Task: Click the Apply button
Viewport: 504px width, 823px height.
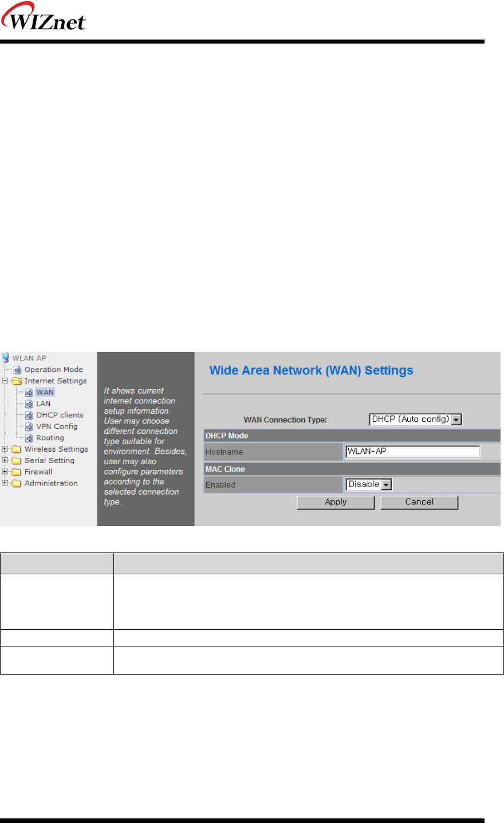Action: (x=336, y=502)
